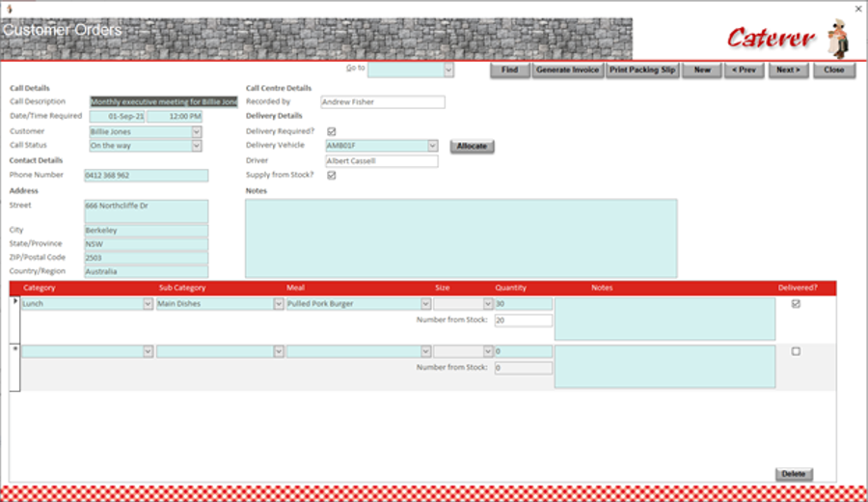
Task: Click the Call Description field
Action: point(164,102)
